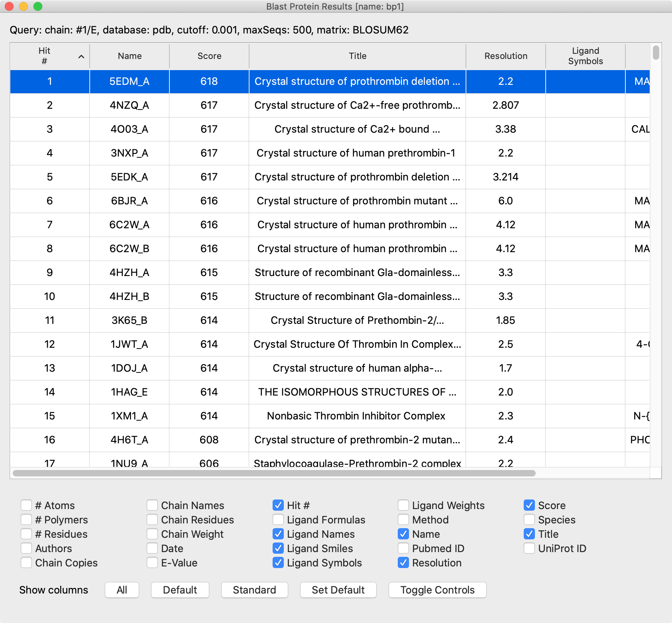
Task: Click the vertical scrollbar handle
Action: [656, 53]
